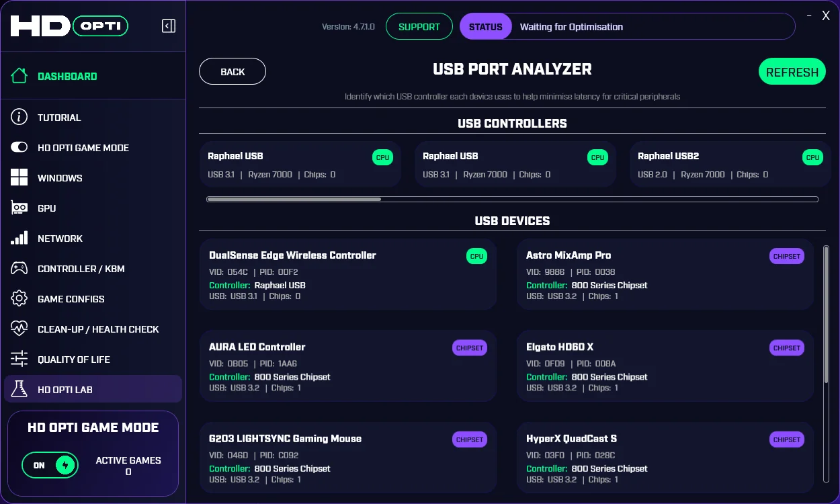Click the purple STATUS pill

pyautogui.click(x=485, y=27)
